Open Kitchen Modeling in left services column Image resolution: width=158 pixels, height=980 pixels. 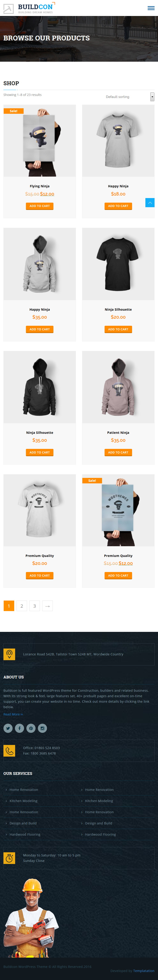(23, 801)
